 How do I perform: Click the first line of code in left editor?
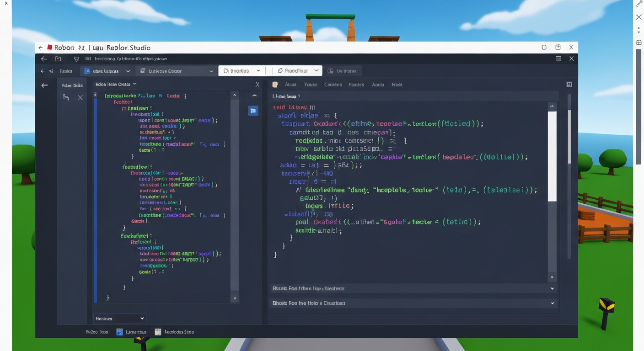145,96
